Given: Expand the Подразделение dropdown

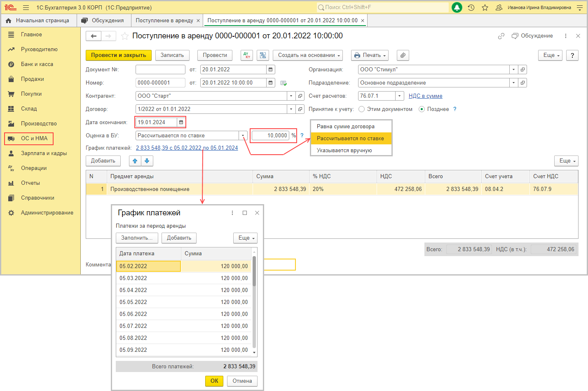Looking at the screenshot, I should point(513,83).
